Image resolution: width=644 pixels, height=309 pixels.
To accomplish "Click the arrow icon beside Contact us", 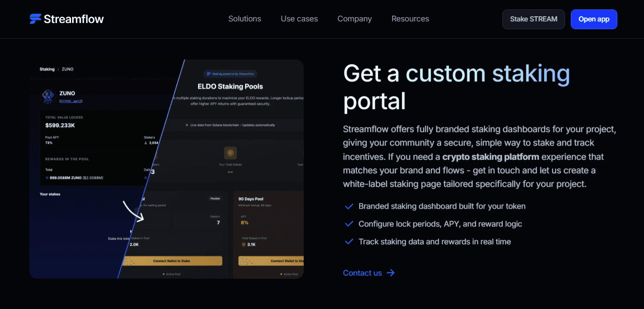I will point(390,273).
